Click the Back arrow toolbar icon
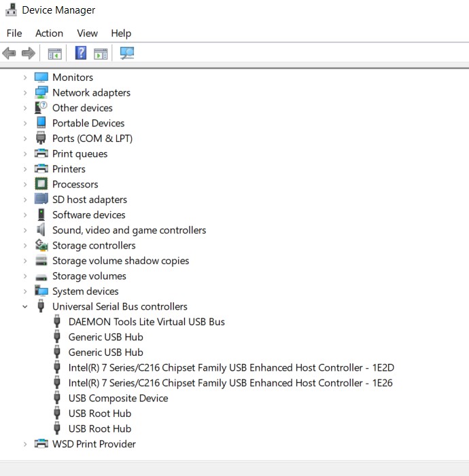 pos(9,54)
